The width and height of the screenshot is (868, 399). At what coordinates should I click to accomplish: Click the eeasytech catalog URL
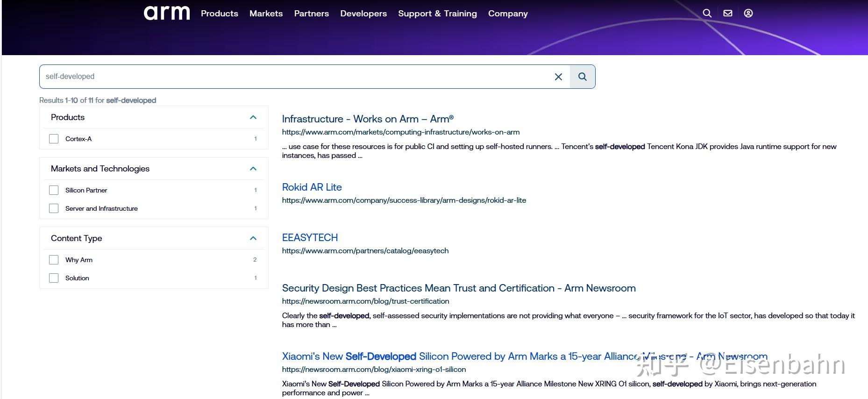[365, 251]
